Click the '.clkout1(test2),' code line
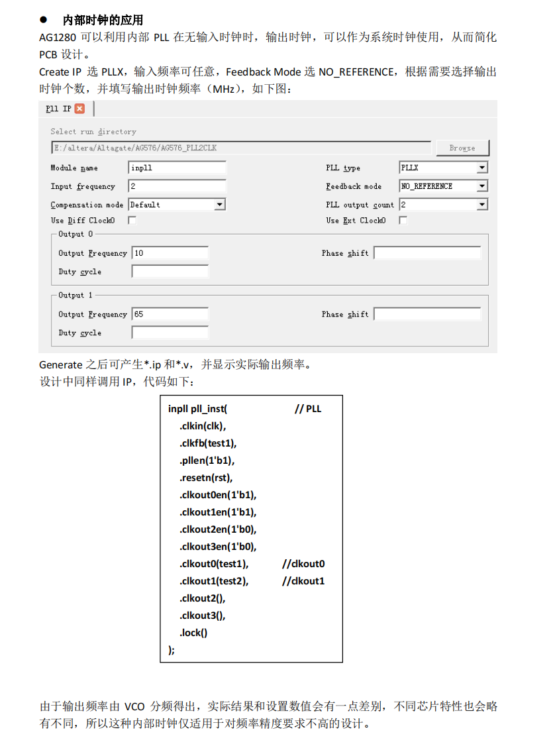Screen dimensions: 557x756 click(x=214, y=581)
